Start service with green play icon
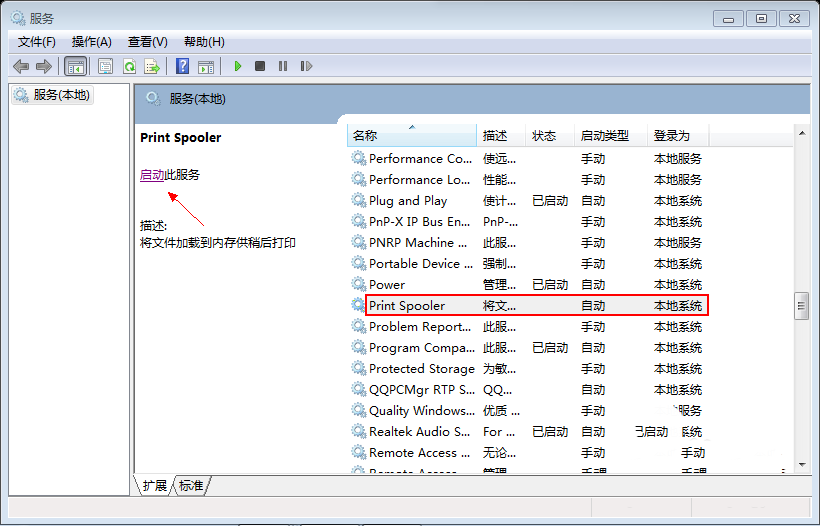The height and width of the screenshot is (526, 820). click(238, 66)
